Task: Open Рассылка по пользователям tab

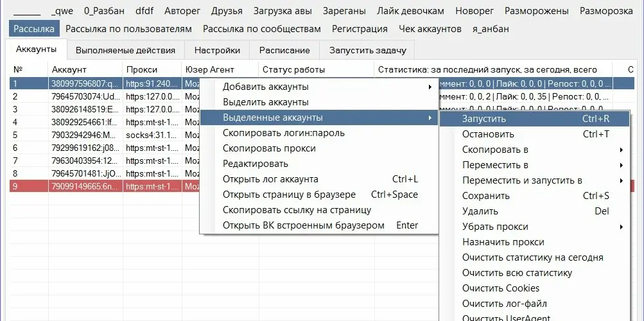Action: [128, 29]
